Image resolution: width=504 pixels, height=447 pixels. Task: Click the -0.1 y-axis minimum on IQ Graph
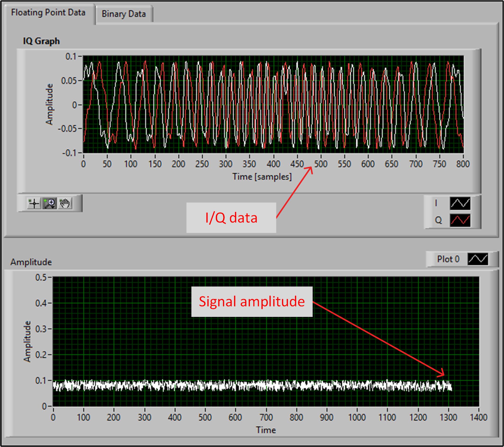tap(69, 153)
